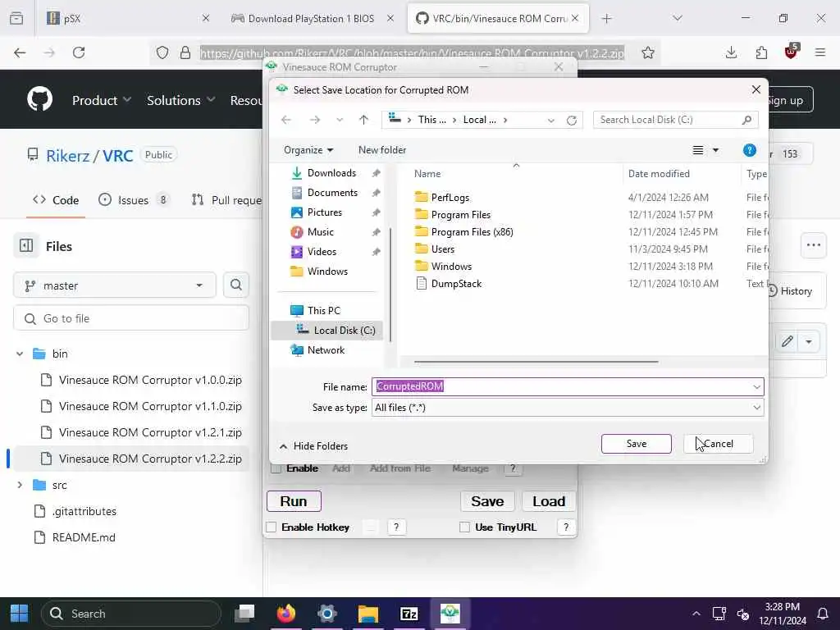Change view layout icon in dialog
840x630 pixels.
coord(697,150)
